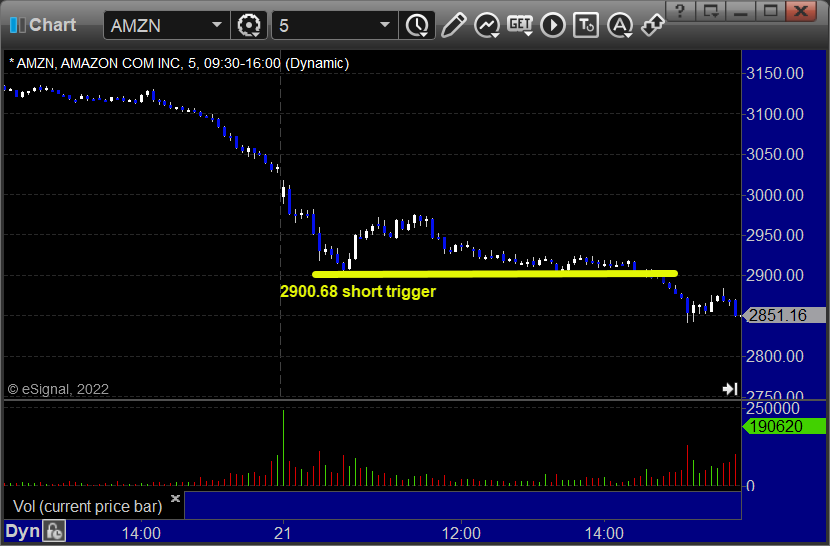Screen dimensions: 830x546
Task: Click the 21 date axis label
Action: (x=283, y=533)
